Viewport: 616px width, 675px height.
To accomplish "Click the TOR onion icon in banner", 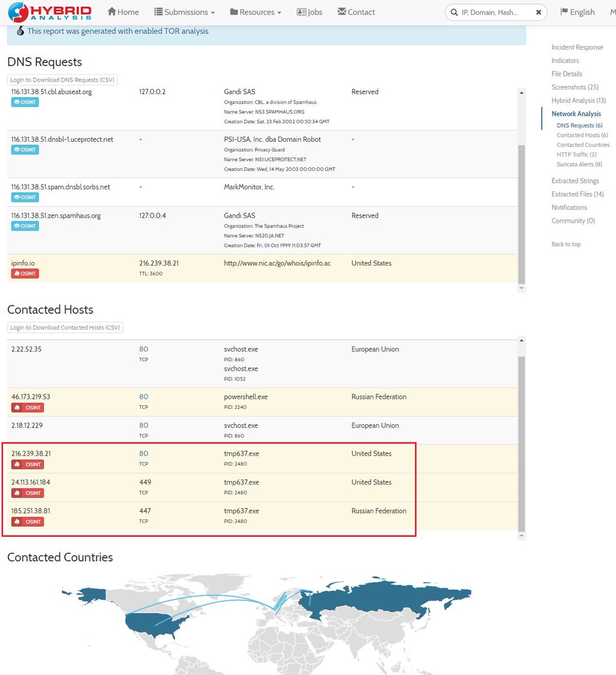I will (20, 31).
